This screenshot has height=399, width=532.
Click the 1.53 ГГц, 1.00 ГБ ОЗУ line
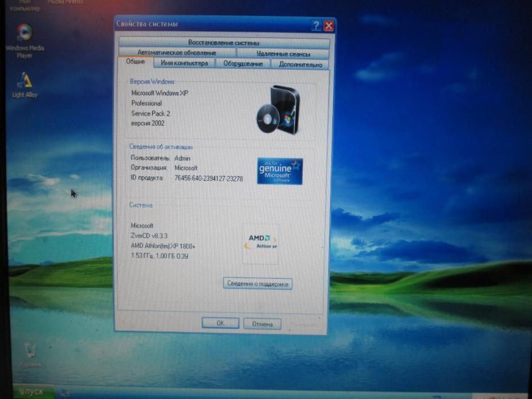160,256
